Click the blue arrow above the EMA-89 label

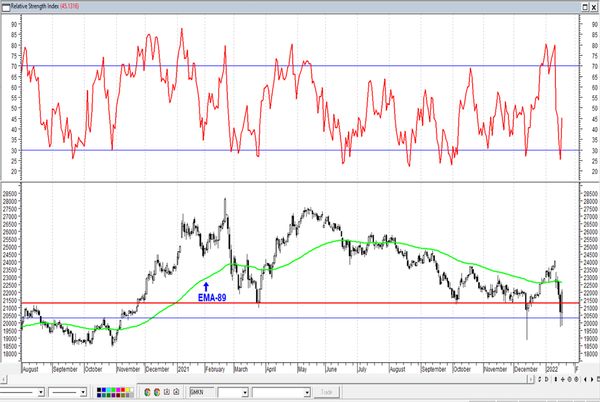[x=205, y=285]
